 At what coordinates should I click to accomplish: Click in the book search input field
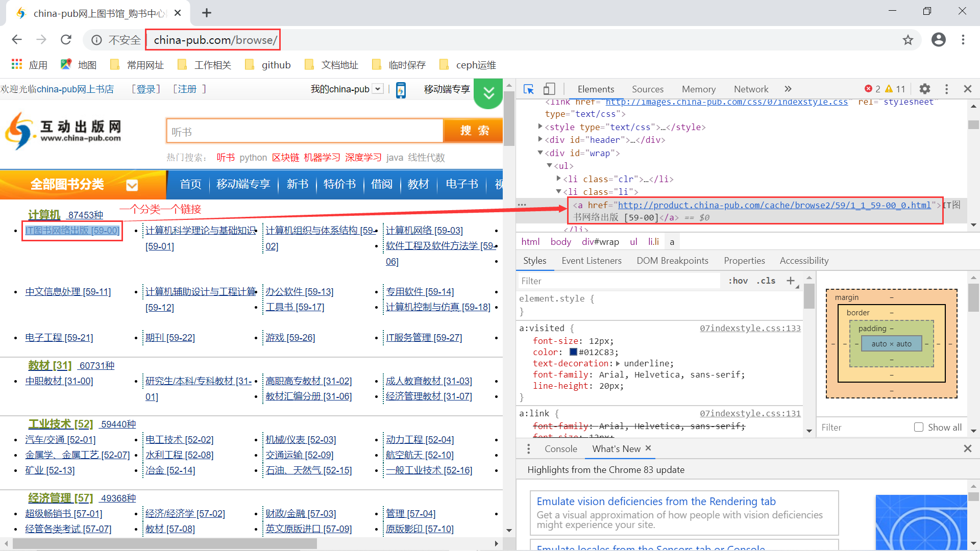[x=305, y=132]
